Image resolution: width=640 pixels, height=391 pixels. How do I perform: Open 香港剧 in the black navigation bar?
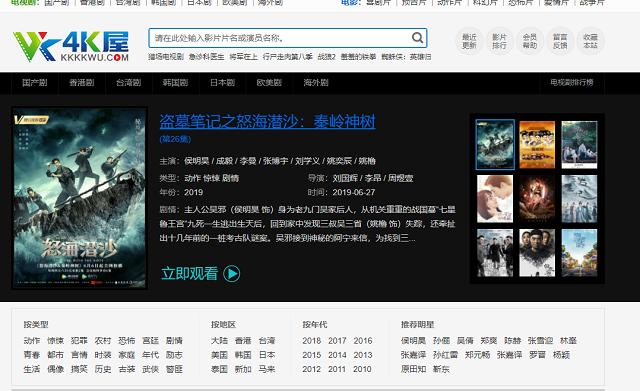point(82,83)
